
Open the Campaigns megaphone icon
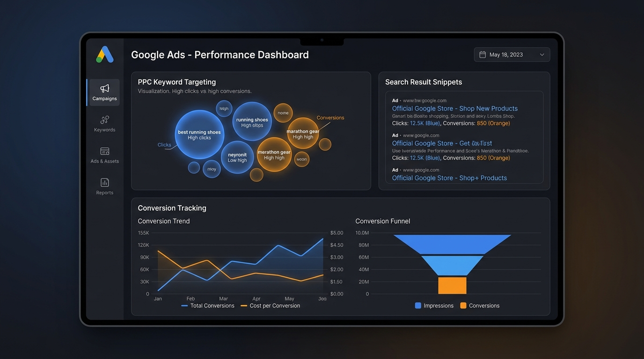pyautogui.click(x=105, y=88)
